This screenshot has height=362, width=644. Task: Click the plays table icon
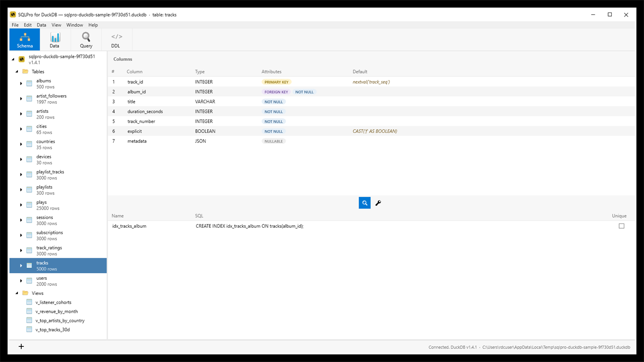click(29, 205)
